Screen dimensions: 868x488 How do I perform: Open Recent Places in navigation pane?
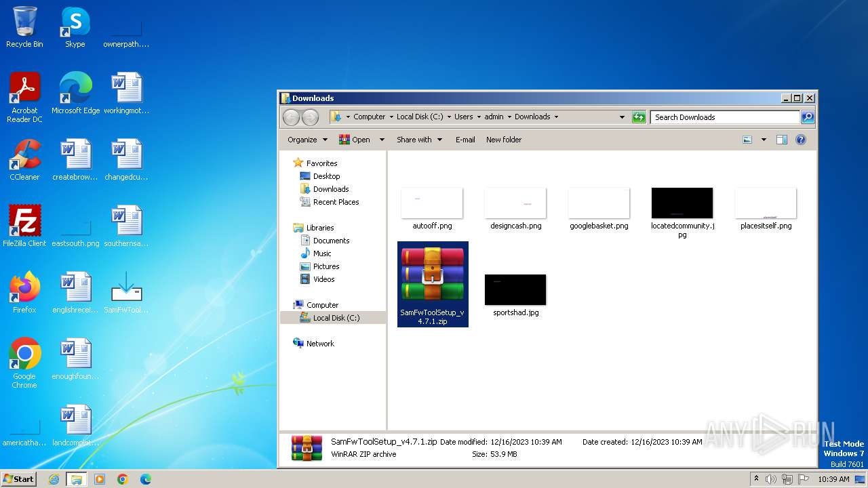pyautogui.click(x=336, y=202)
